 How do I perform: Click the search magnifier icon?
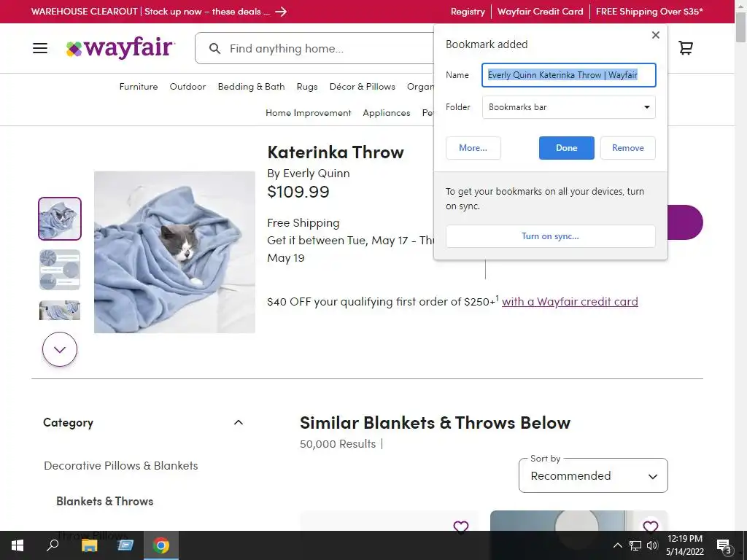pos(215,49)
